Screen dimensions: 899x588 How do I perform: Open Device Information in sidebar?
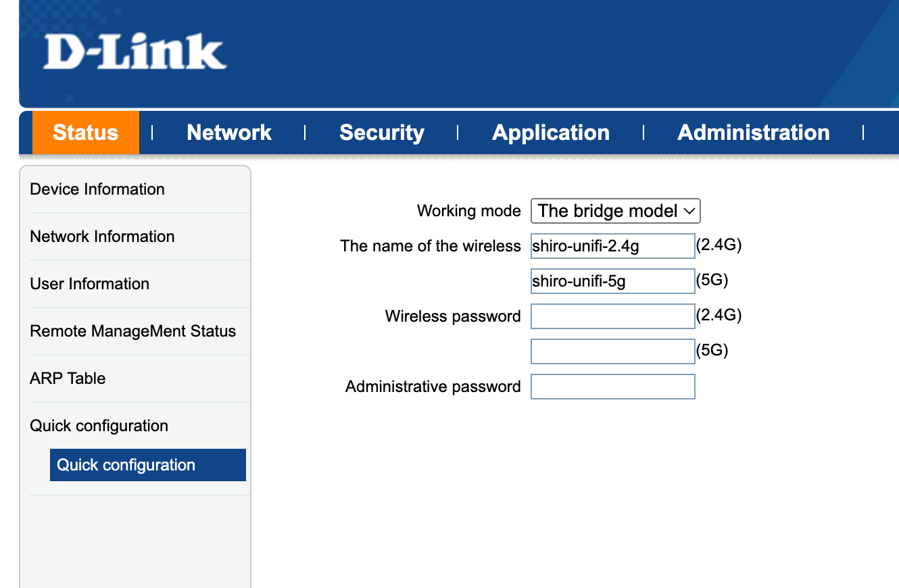(x=97, y=189)
